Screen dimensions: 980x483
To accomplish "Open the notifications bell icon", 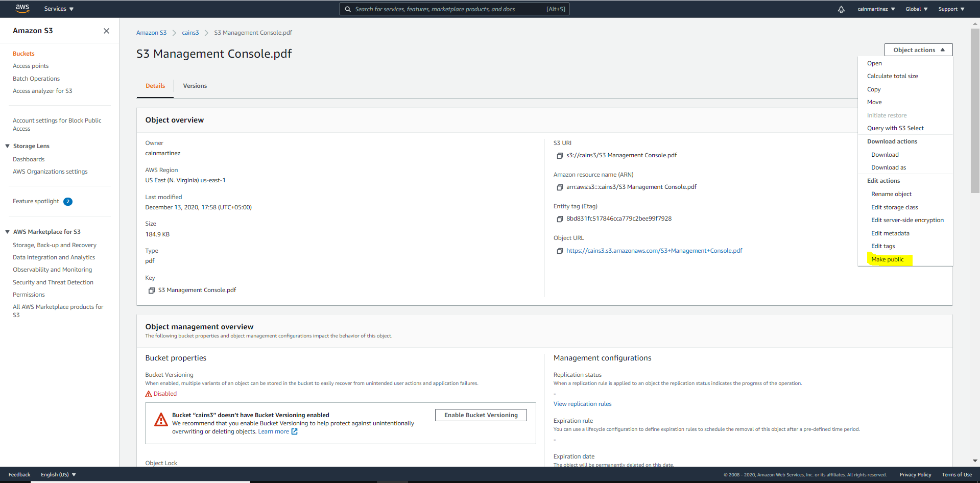I will click(x=841, y=9).
